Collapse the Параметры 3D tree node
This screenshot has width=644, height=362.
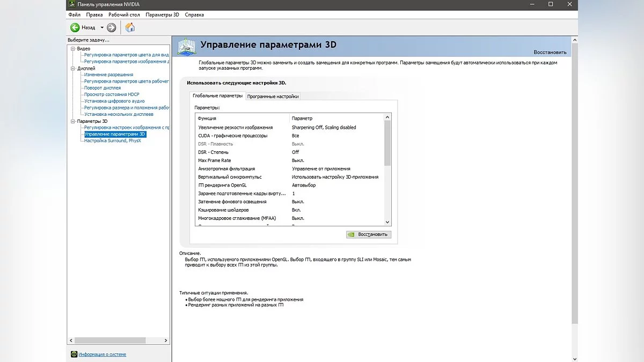pyautogui.click(x=73, y=121)
